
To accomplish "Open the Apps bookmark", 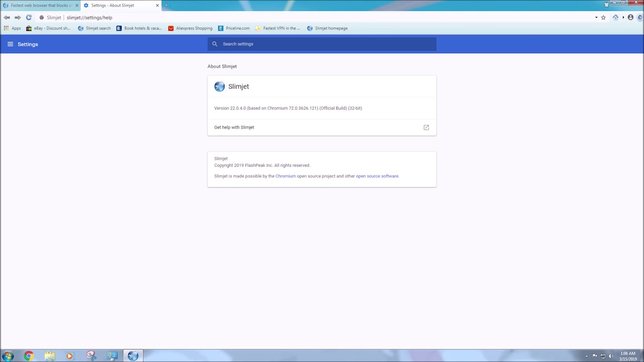I will 12,28.
